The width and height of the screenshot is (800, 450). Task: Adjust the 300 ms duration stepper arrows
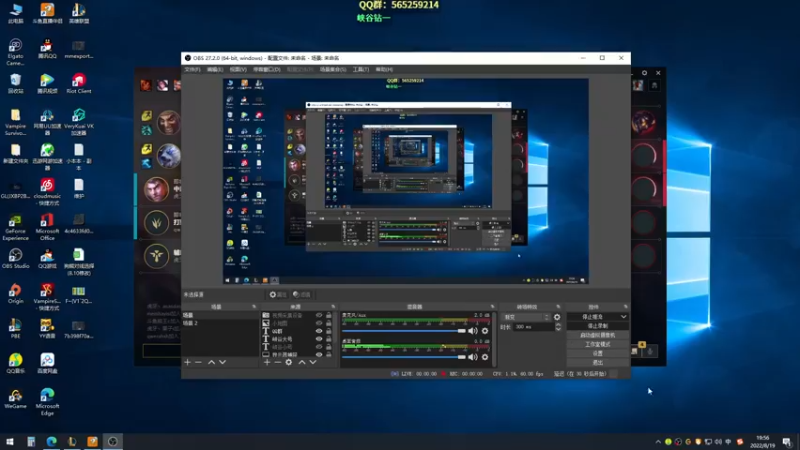558,327
